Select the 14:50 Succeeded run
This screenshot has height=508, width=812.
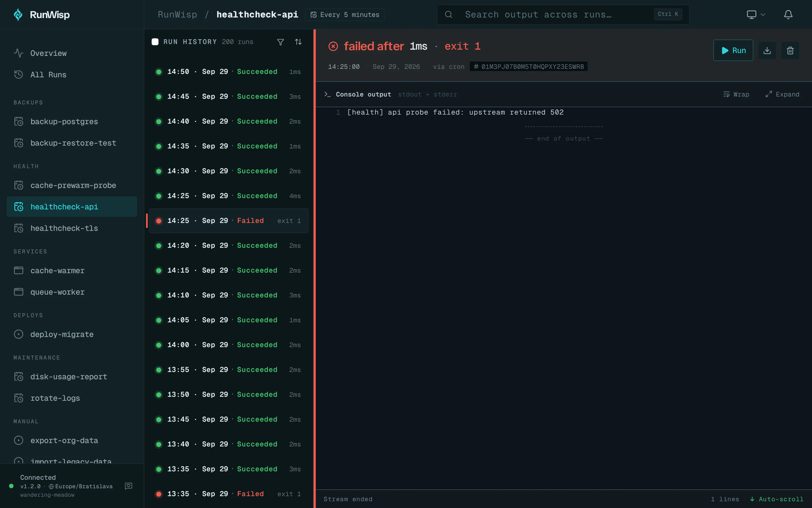pyautogui.click(x=228, y=72)
